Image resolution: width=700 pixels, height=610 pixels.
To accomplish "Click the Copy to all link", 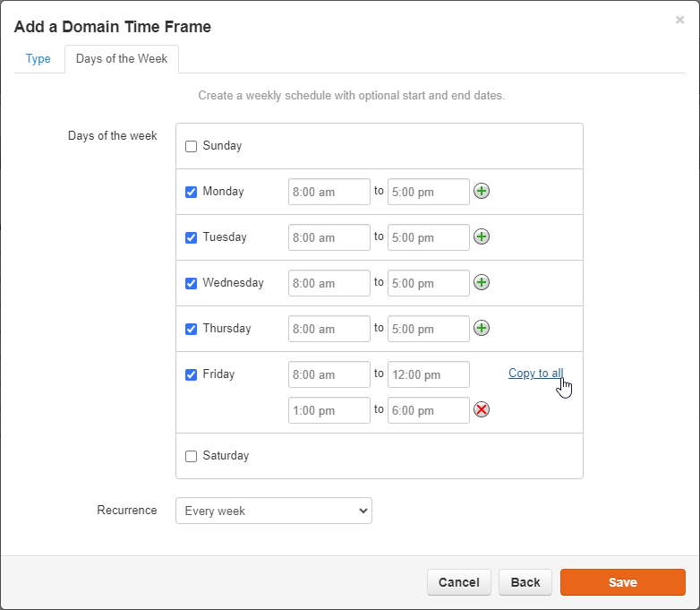I will point(535,374).
